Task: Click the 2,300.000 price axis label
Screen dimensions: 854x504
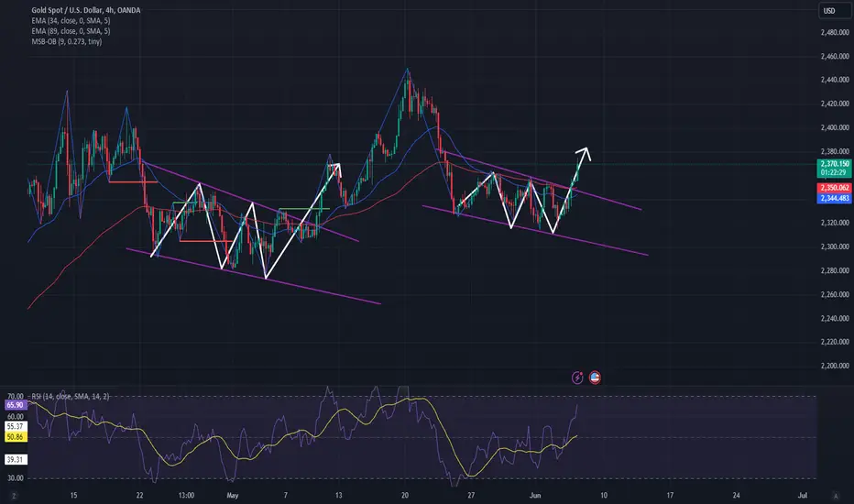Action: [x=835, y=247]
